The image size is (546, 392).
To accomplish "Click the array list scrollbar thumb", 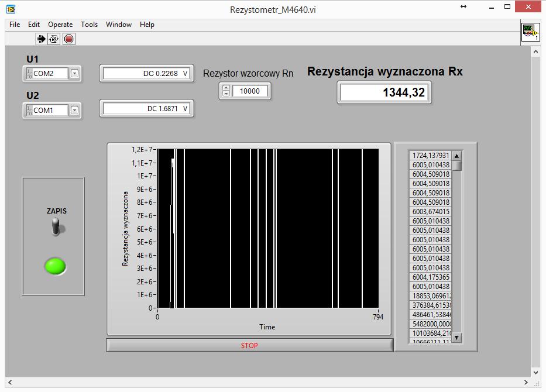I will [x=456, y=166].
